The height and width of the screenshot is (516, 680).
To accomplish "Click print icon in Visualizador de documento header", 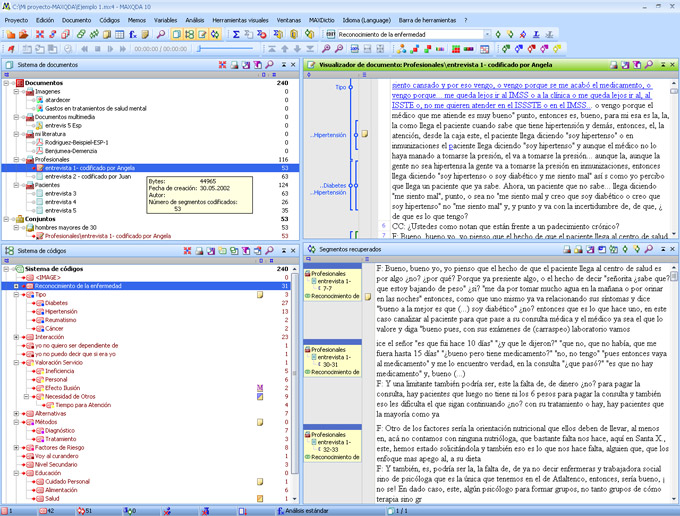I will [613, 65].
